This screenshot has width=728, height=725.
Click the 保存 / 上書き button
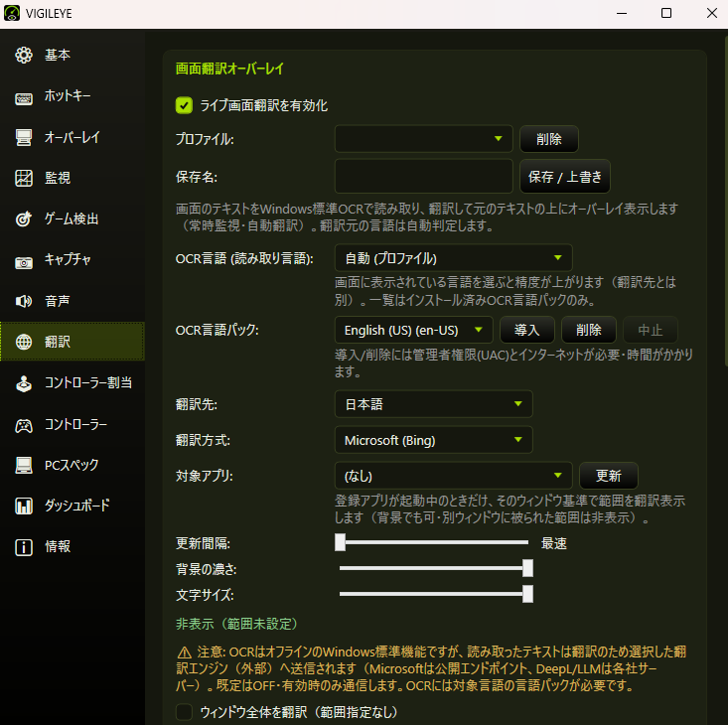coord(564,177)
